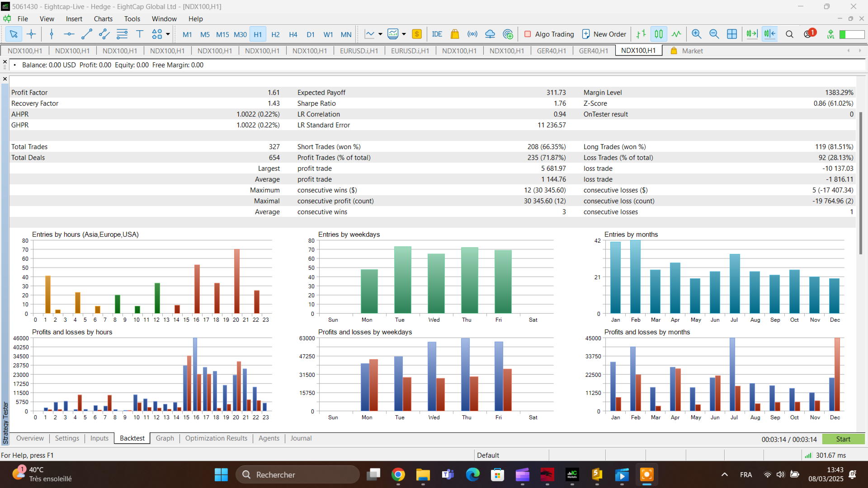The height and width of the screenshot is (488, 868).
Task: Click the tile windows grid icon
Action: pyautogui.click(x=732, y=34)
